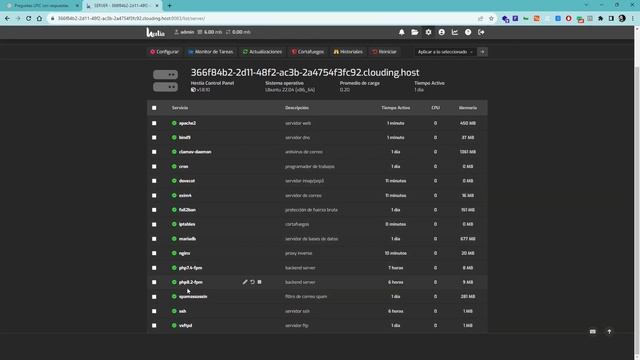Check the mariadb service checkbox
Image resolution: width=640 pixels, height=360 pixels.
click(x=154, y=239)
